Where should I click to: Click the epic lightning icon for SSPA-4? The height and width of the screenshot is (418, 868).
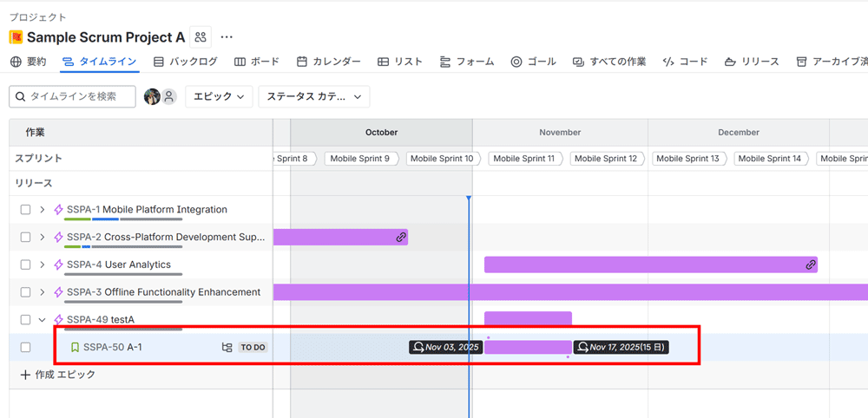tap(58, 265)
